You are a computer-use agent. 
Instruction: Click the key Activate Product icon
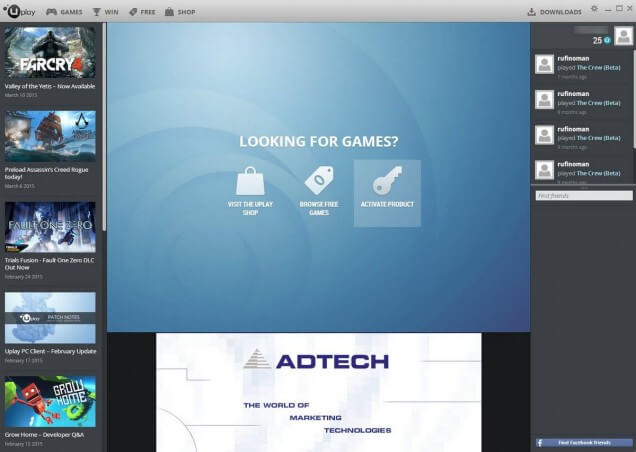pyautogui.click(x=387, y=181)
